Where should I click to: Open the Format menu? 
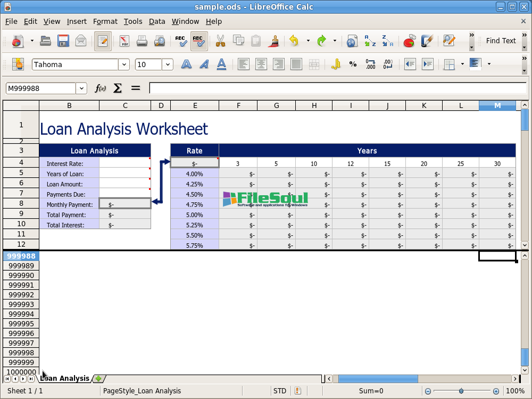[105, 21]
